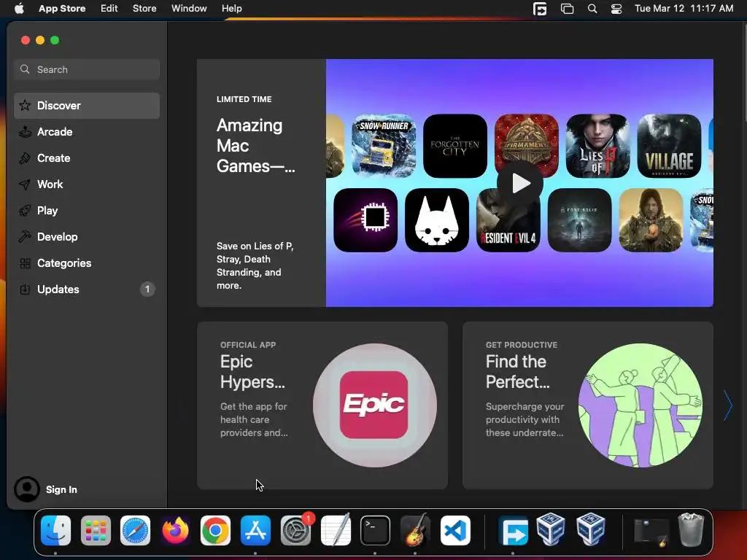Click the TeamViewer-style arrow menu bar icon
747x560 pixels.
click(540, 9)
